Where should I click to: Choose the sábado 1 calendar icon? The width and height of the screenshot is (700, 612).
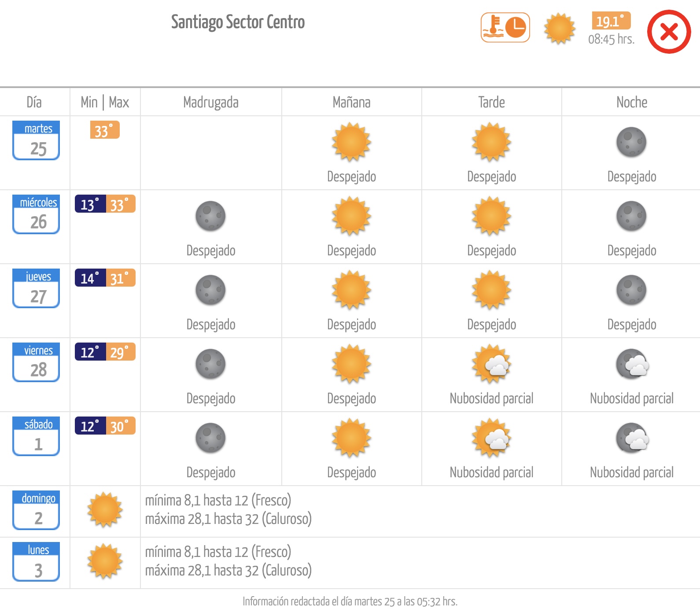click(x=36, y=436)
